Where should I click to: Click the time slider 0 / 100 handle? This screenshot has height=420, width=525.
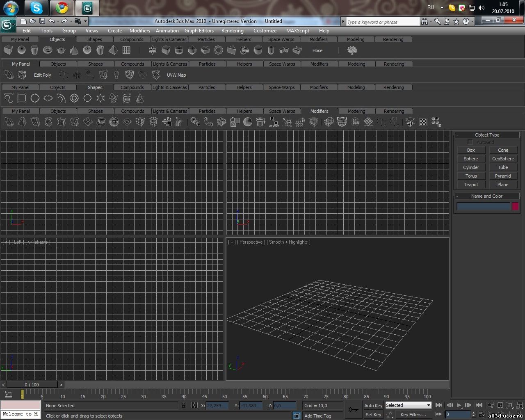(x=32, y=385)
